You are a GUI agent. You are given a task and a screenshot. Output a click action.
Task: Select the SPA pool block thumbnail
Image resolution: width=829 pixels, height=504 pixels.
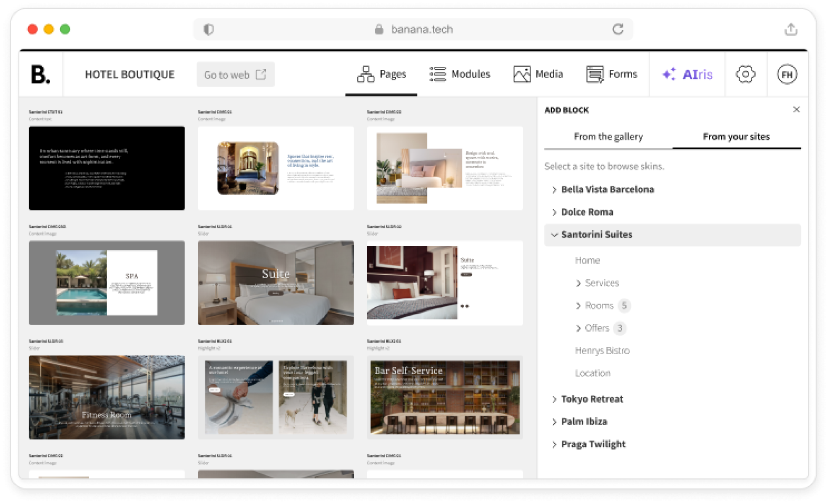[107, 283]
